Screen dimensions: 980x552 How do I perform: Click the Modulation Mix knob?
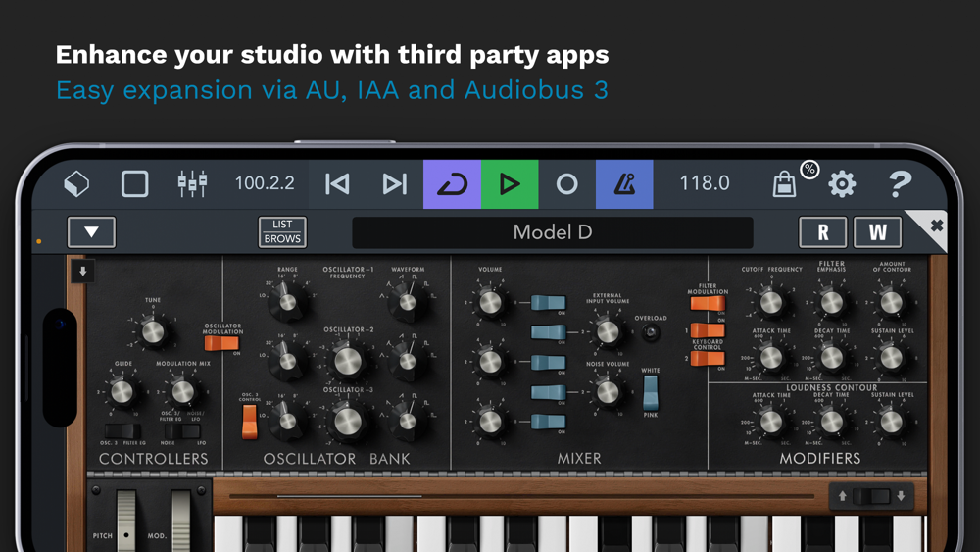coord(183,392)
